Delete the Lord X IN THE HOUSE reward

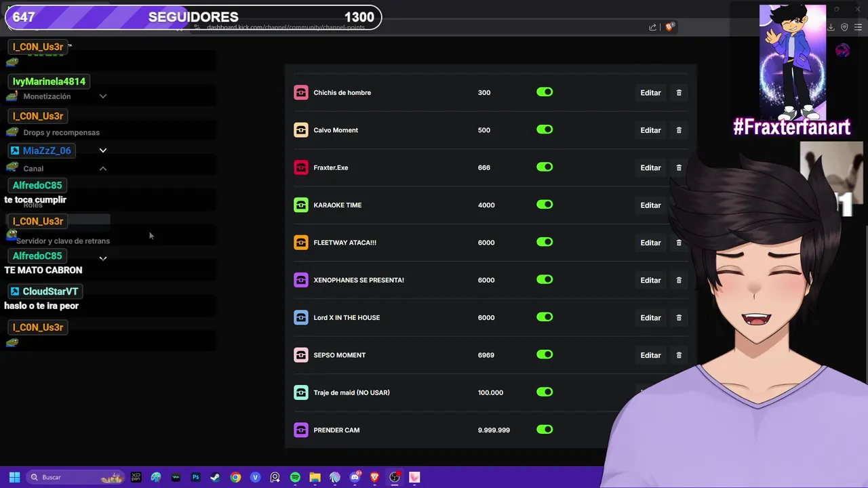pyautogui.click(x=679, y=317)
